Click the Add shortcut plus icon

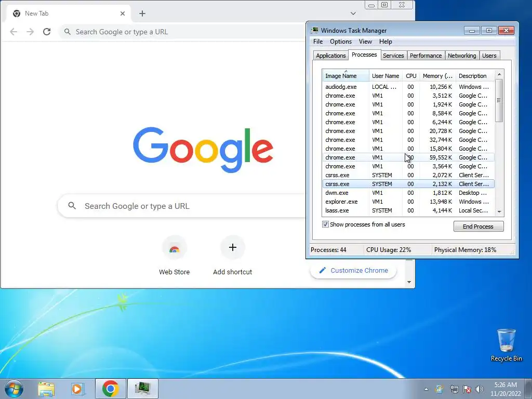(232, 248)
